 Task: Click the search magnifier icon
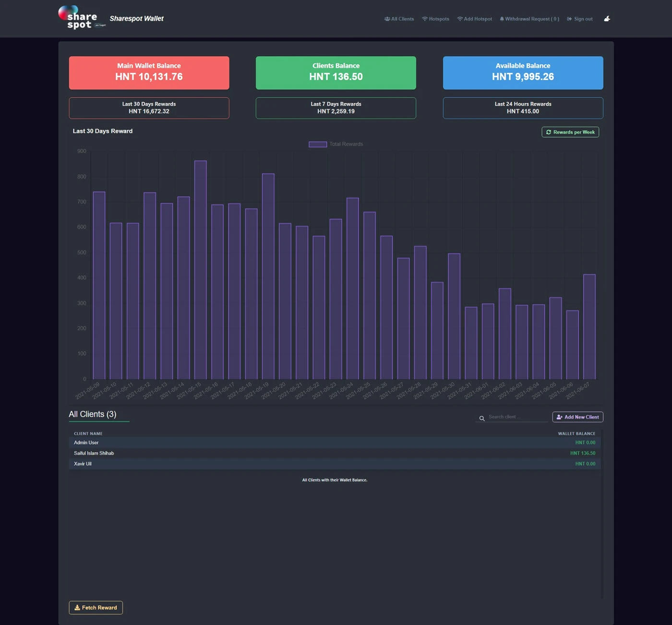tap(481, 418)
